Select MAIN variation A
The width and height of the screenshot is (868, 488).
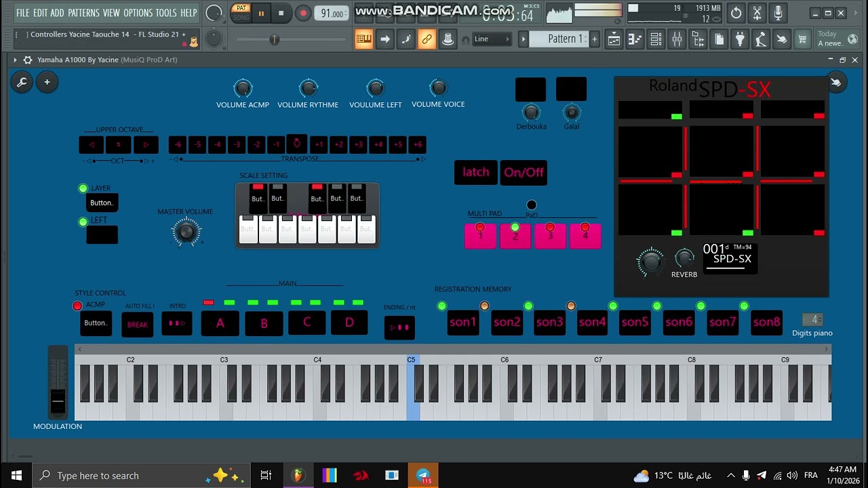coord(220,323)
